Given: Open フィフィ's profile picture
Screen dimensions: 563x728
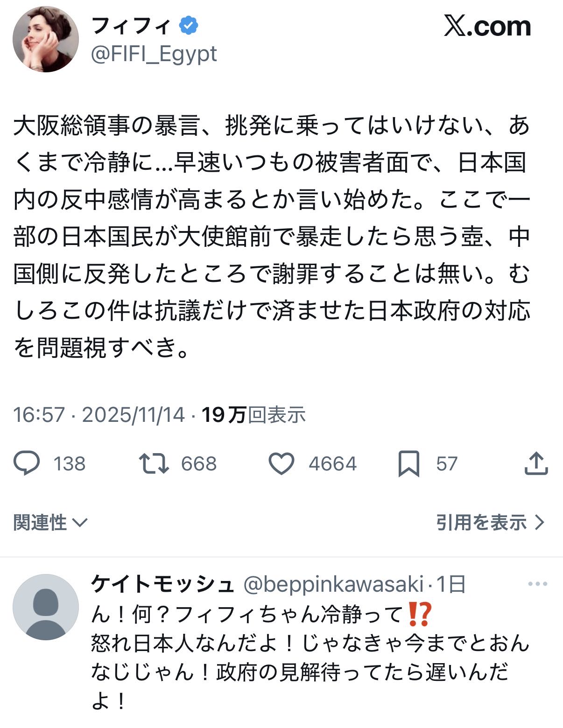Looking at the screenshot, I should [46, 39].
